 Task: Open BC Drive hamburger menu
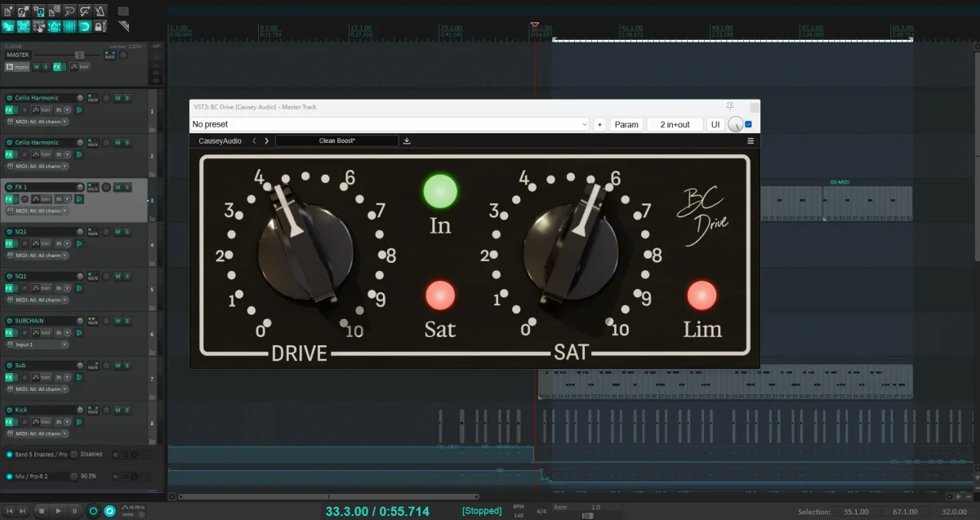click(751, 140)
